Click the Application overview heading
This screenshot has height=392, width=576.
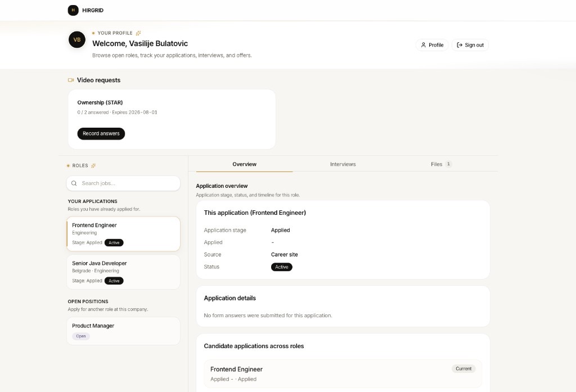tap(222, 186)
